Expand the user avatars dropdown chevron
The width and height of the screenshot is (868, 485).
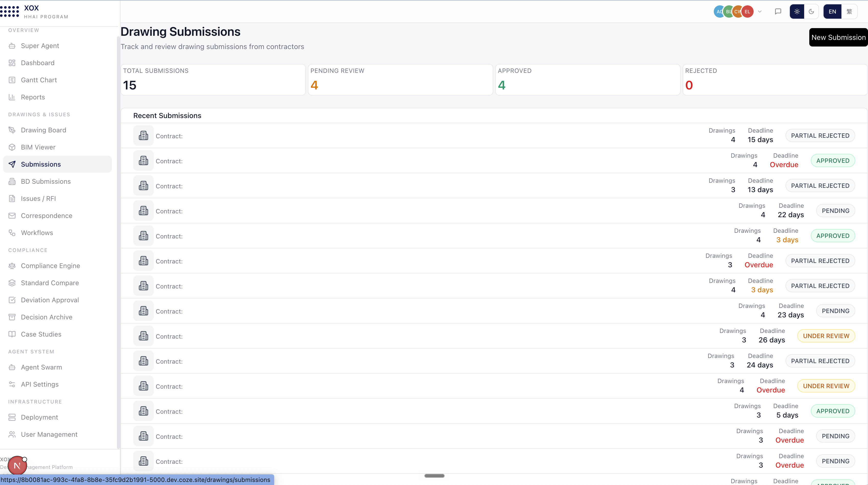point(760,11)
